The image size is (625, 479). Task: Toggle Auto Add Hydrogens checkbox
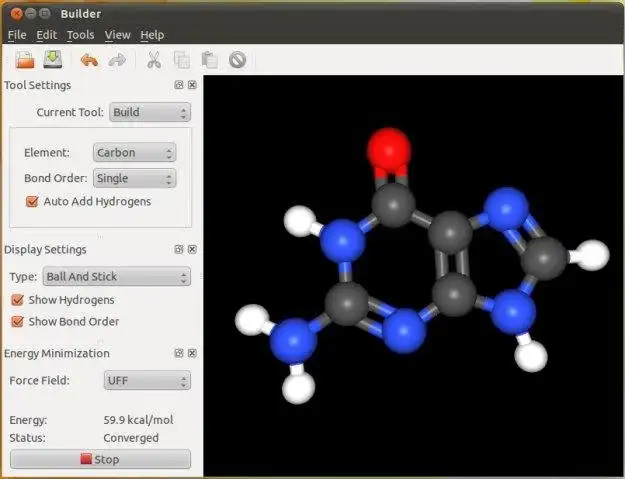[x=32, y=201]
